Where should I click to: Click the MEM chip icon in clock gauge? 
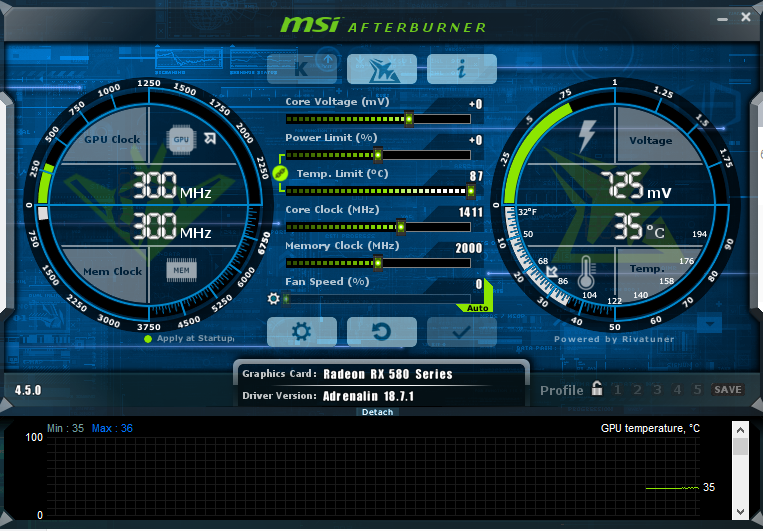click(x=182, y=270)
